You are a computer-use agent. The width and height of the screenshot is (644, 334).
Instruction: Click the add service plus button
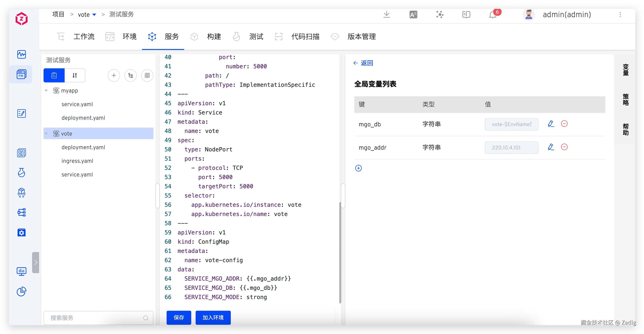click(114, 75)
